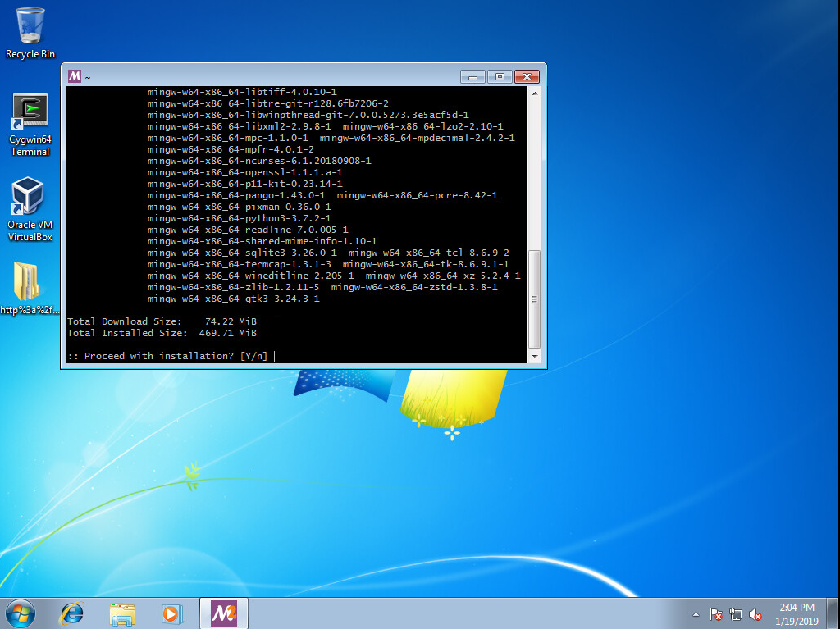Click the MSYS2 terminal taskbar button
This screenshot has width=840, height=629.
click(223, 613)
